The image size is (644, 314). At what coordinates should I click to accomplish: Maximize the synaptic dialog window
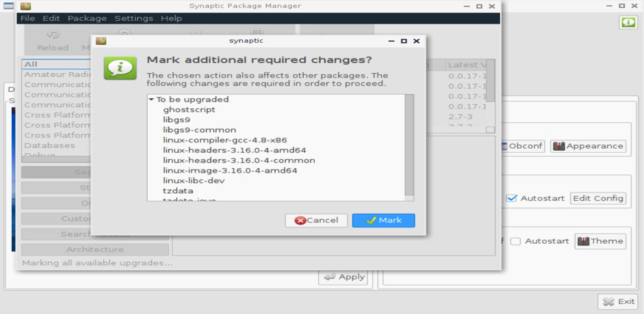click(404, 41)
